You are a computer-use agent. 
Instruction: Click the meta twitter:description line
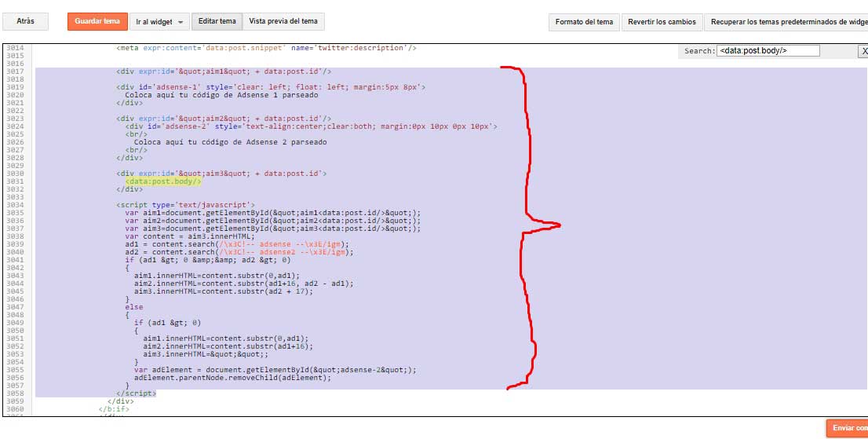[266, 48]
